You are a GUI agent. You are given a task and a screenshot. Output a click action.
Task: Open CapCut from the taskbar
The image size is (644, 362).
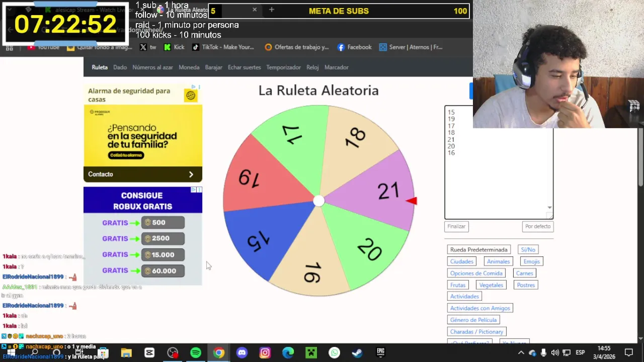149,353
